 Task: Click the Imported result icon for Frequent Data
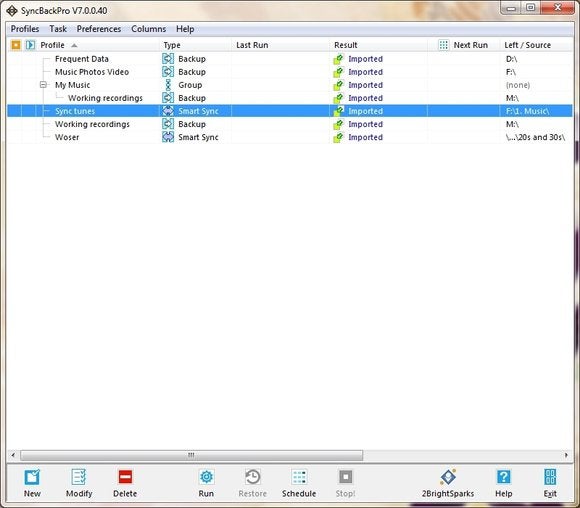point(338,59)
